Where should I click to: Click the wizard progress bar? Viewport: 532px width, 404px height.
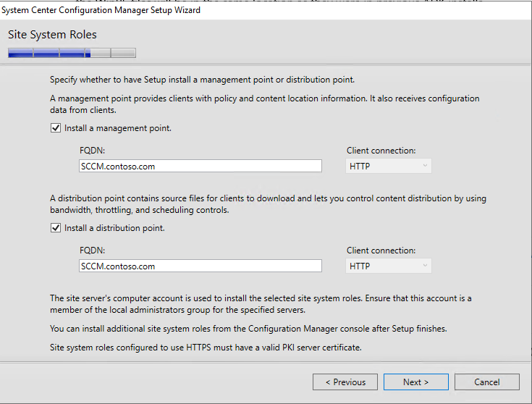tap(72, 53)
